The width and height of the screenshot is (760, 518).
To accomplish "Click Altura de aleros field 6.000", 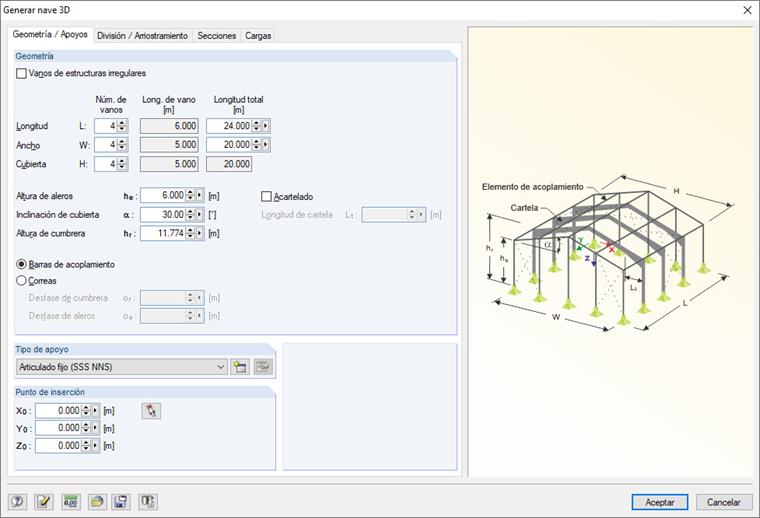I will 163,195.
